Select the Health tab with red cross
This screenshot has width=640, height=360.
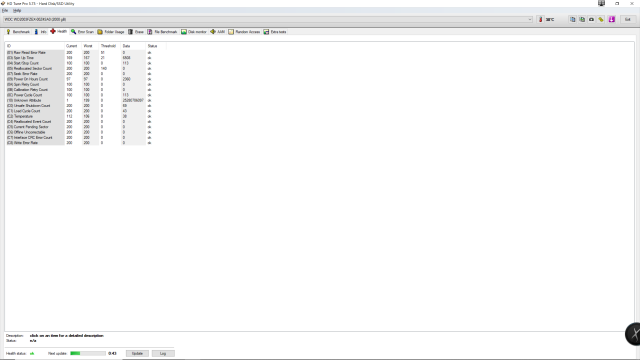[x=59, y=31]
